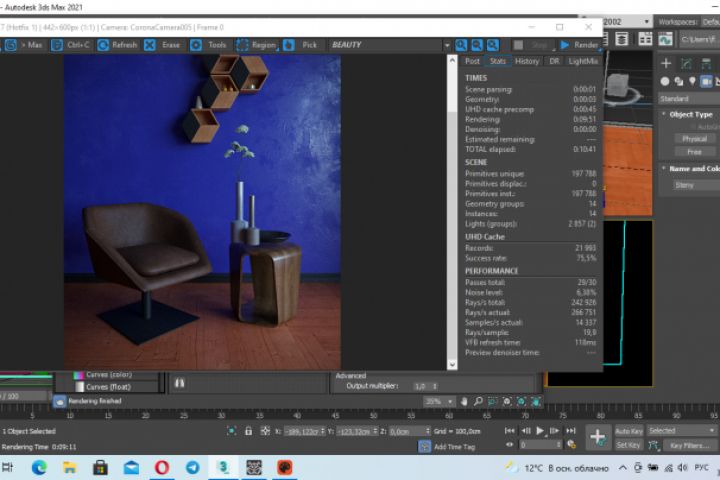
Task: Refresh the Corona frame buffer
Action: (117, 45)
